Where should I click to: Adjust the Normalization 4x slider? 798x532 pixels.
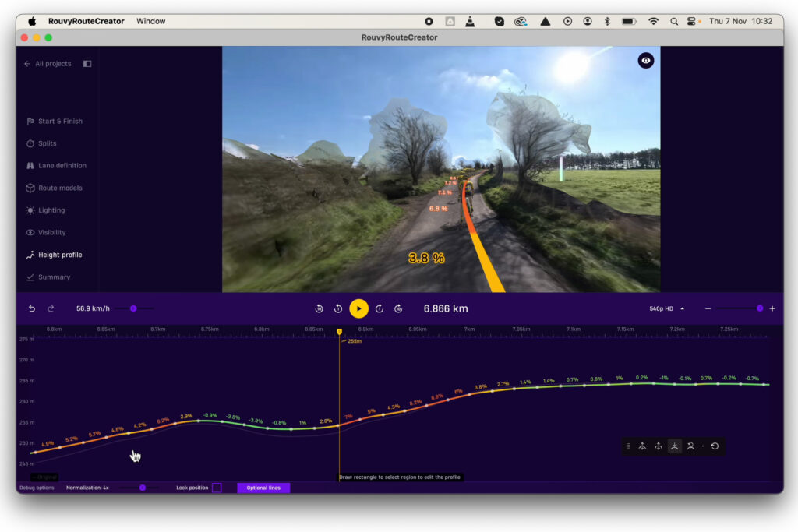142,488
